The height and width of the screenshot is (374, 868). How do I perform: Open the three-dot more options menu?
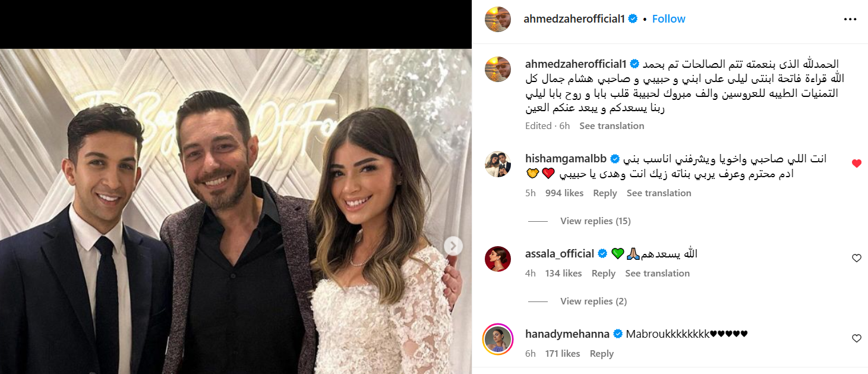(850, 19)
